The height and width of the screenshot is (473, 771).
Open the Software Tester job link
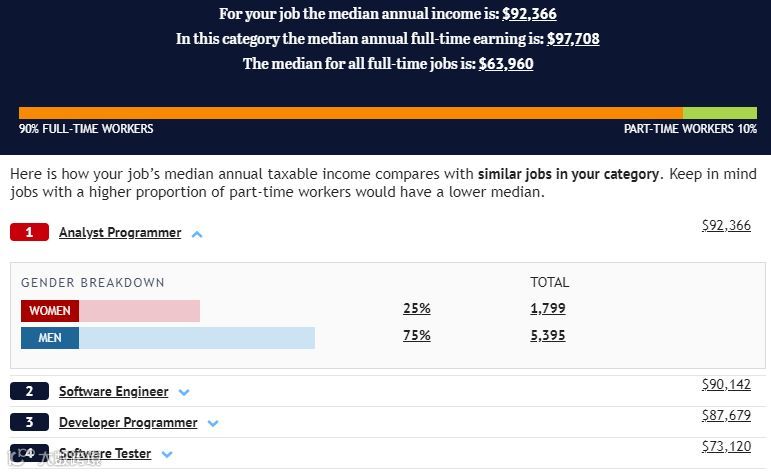(105, 454)
